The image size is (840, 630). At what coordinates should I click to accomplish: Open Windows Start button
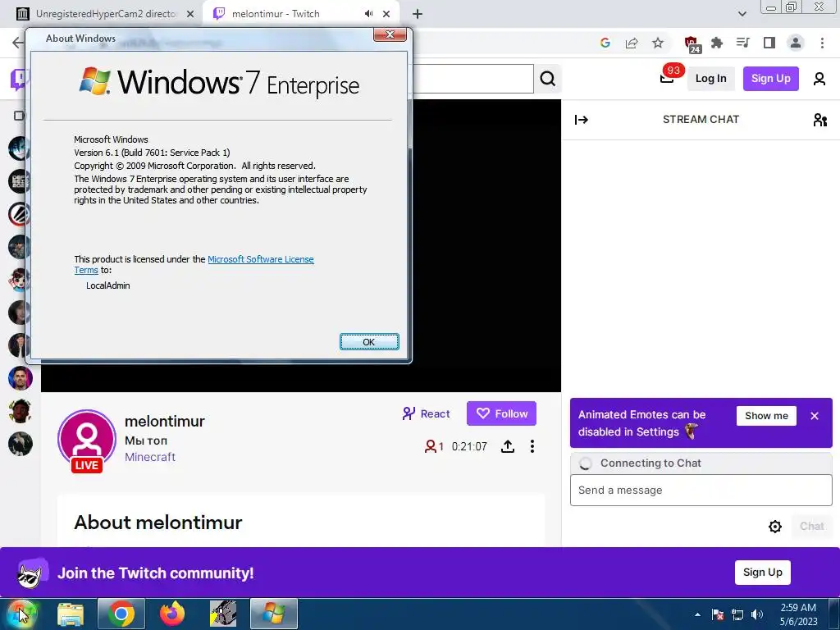[21, 614]
